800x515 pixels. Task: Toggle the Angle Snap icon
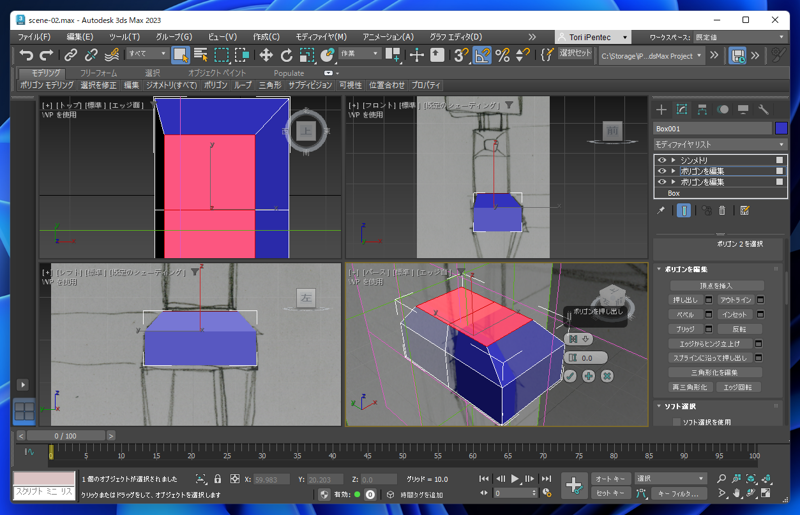pyautogui.click(x=482, y=55)
